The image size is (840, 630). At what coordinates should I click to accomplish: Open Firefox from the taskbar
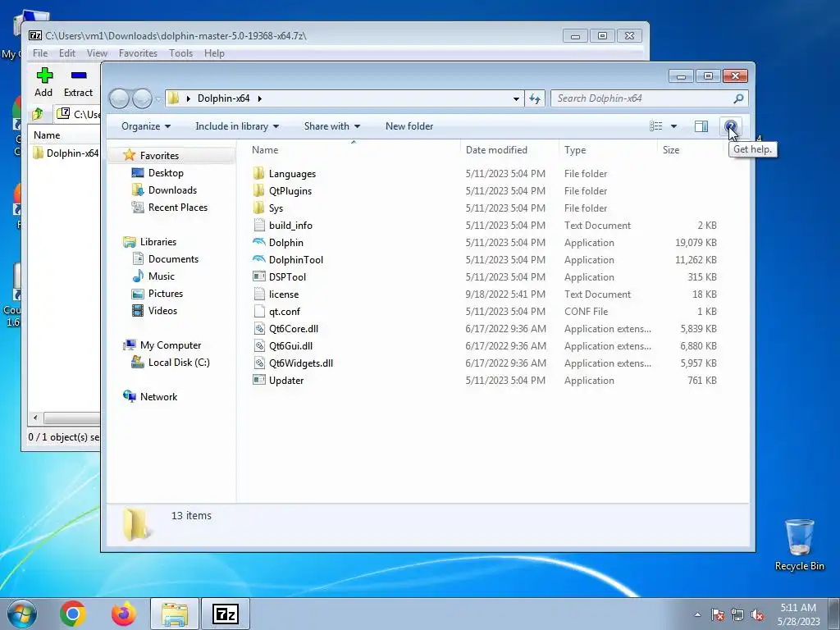click(123, 614)
